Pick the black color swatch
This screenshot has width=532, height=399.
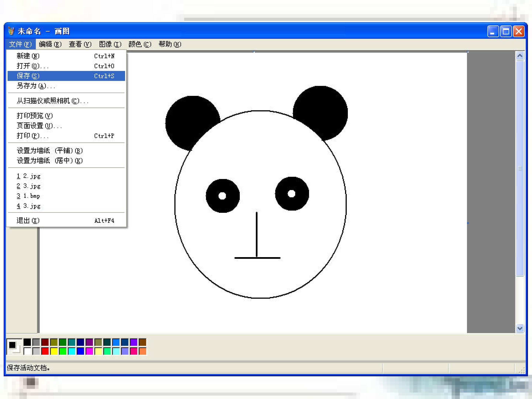click(27, 342)
